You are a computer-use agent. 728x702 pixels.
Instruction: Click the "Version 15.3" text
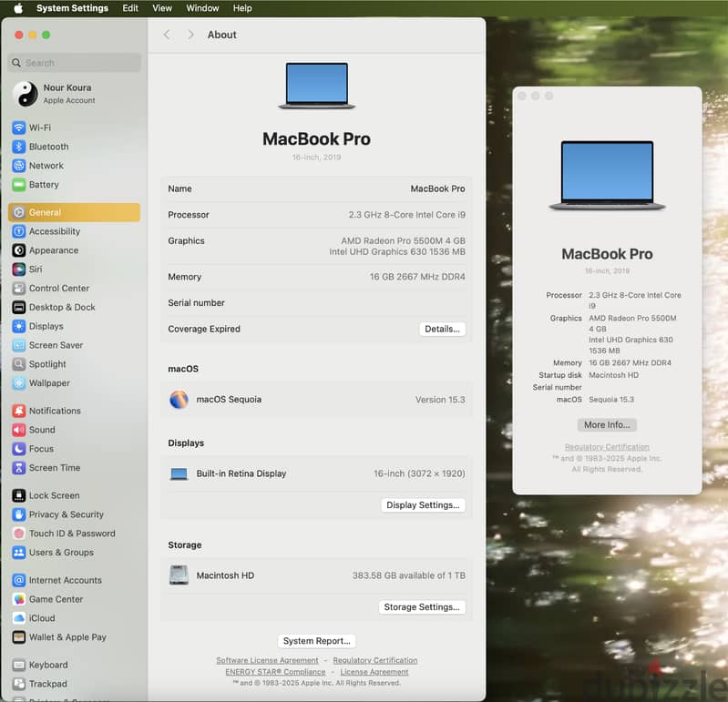pyautogui.click(x=440, y=400)
